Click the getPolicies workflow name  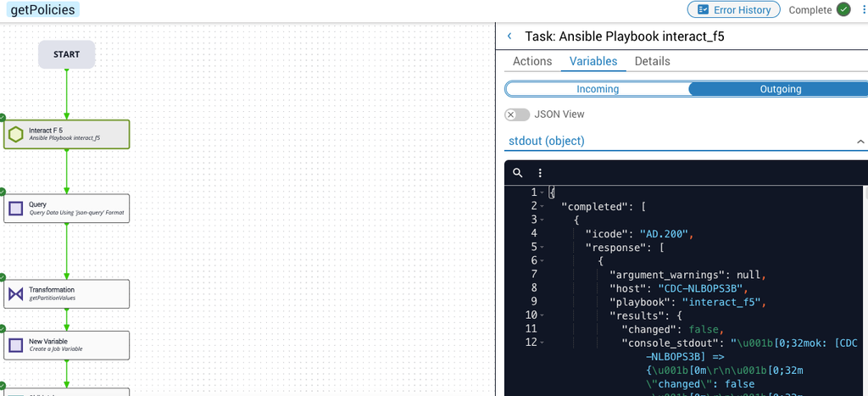[x=42, y=10]
